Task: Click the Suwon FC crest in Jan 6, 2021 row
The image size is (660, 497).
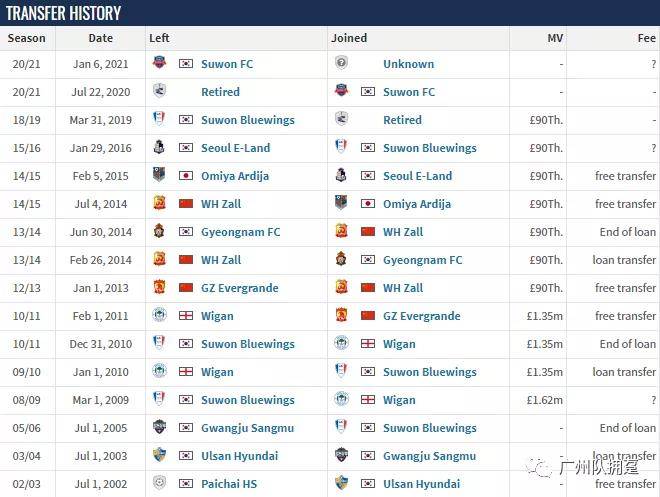Action: point(159,63)
